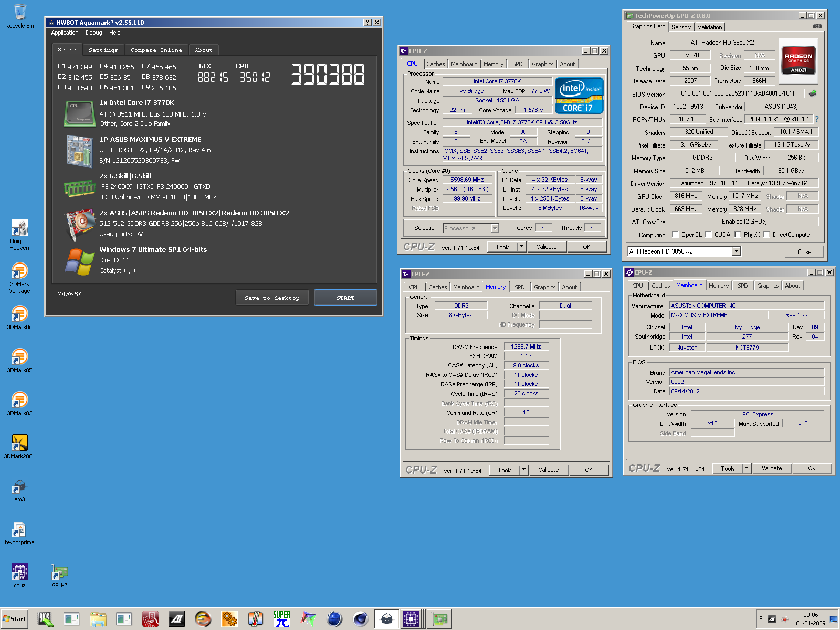Click the CPU-Z Specification field
Viewport: 840px width, 630px height.
click(x=522, y=122)
